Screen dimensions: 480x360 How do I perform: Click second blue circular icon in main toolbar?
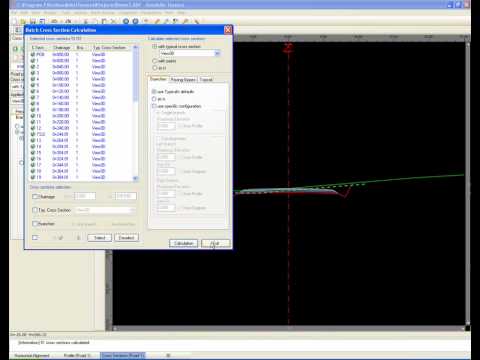click(135, 21)
